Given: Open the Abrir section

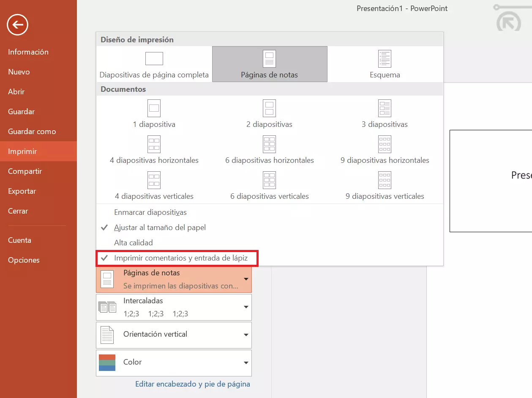Looking at the screenshot, I should click(x=38, y=92).
